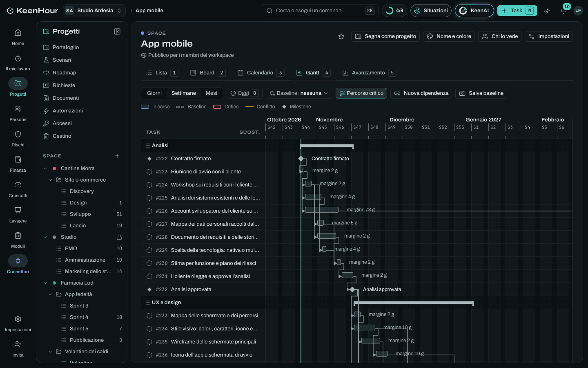
Task: Select the Giorni time scale
Action: pyautogui.click(x=154, y=93)
